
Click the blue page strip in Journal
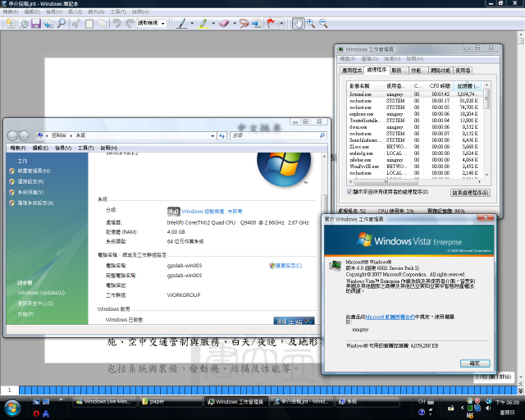[268, 390]
